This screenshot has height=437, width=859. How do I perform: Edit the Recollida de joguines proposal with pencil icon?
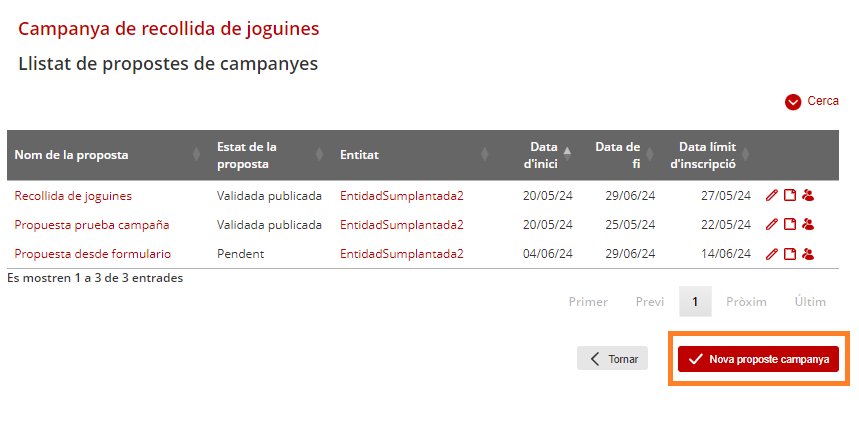(771, 196)
